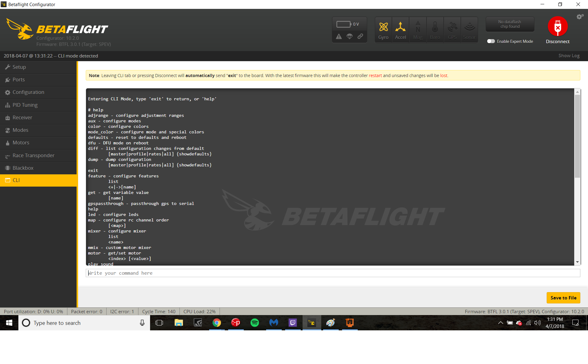Click the CLI tab in sidebar

pos(38,180)
